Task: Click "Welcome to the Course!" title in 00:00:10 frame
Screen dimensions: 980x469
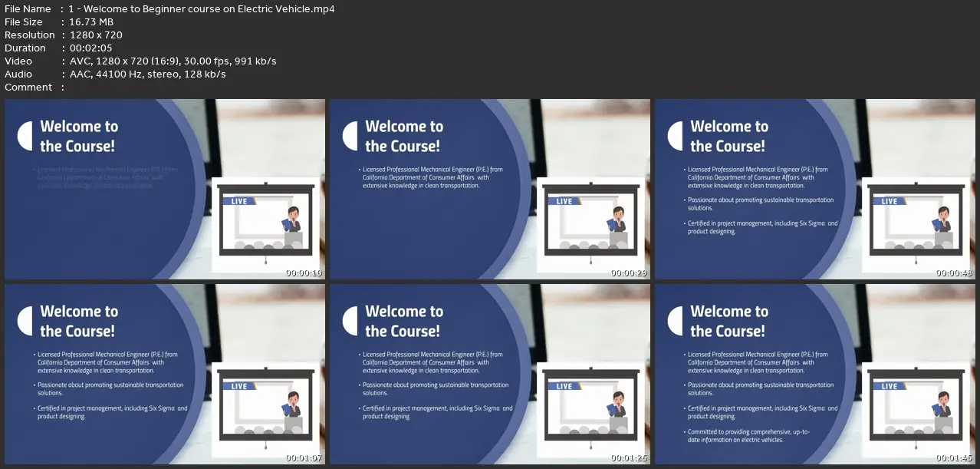Action: [x=79, y=136]
